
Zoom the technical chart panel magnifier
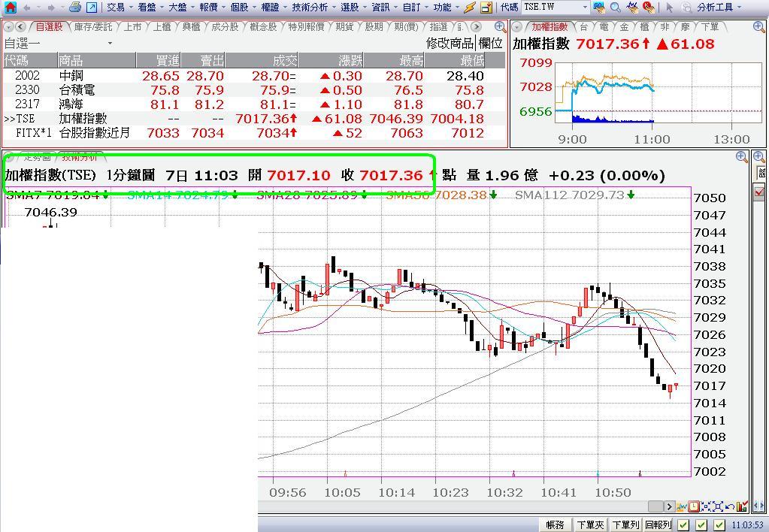741,157
